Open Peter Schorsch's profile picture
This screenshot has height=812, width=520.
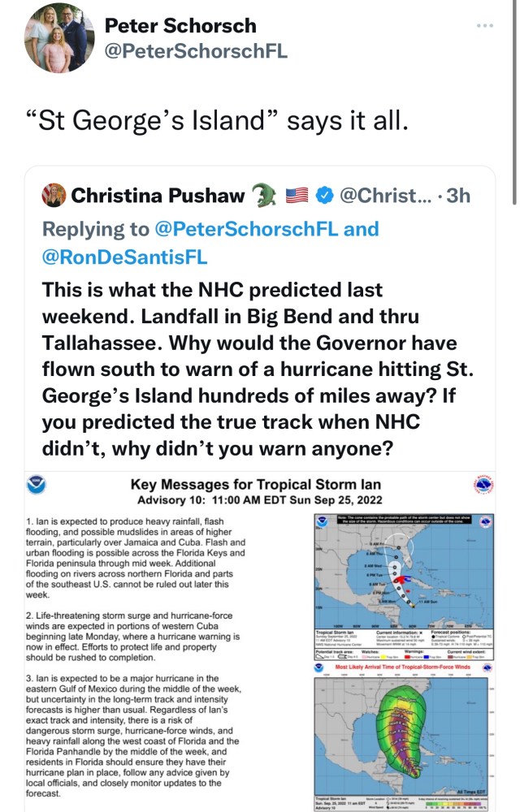[x=55, y=43]
